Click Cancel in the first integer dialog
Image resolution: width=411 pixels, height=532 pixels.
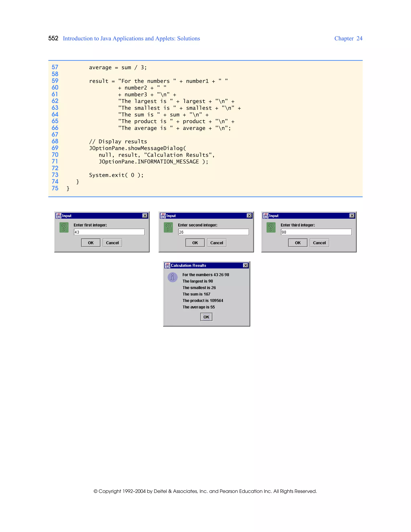[x=112, y=243]
